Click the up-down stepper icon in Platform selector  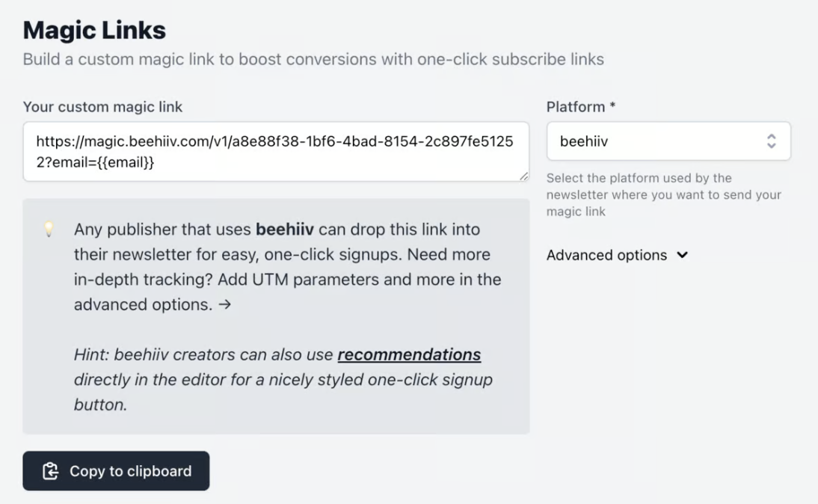click(773, 141)
